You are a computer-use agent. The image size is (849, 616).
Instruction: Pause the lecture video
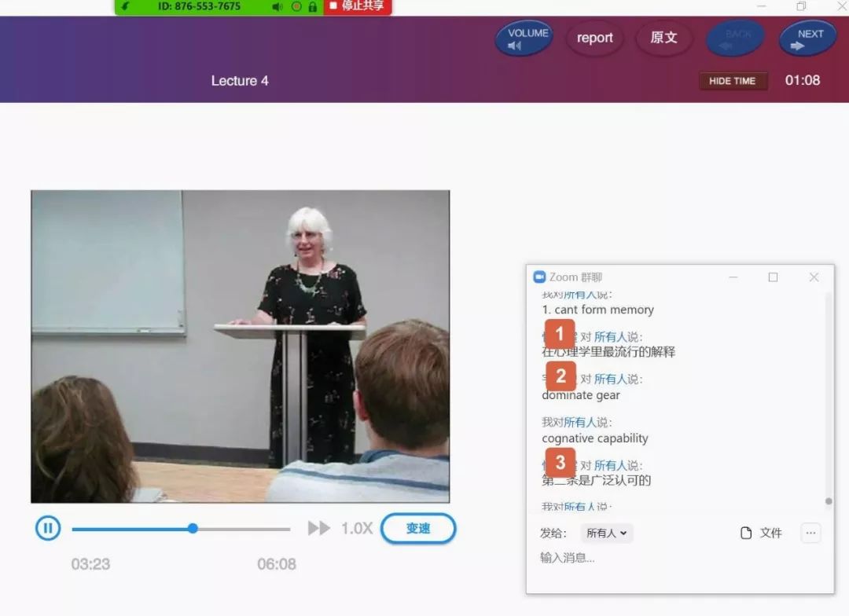(48, 528)
